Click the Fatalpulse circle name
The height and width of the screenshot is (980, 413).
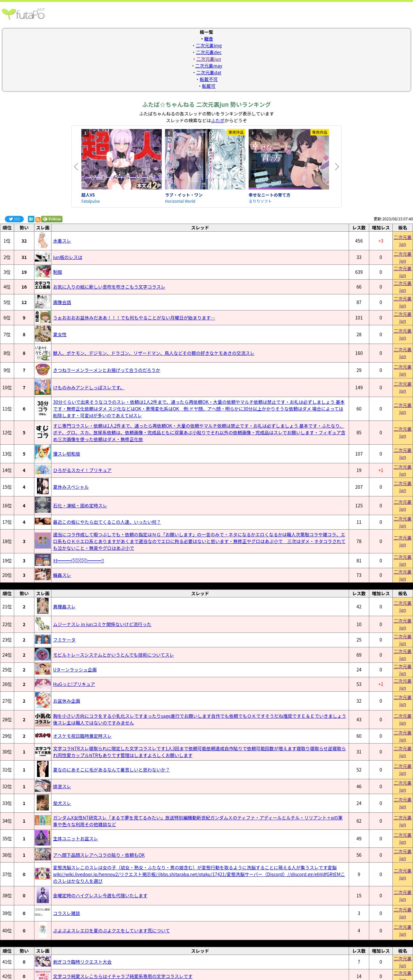point(90,201)
